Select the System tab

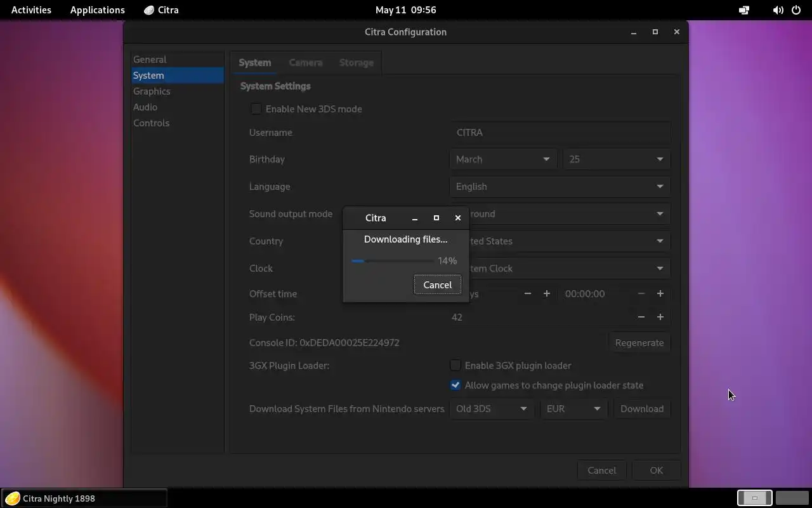[x=255, y=63]
